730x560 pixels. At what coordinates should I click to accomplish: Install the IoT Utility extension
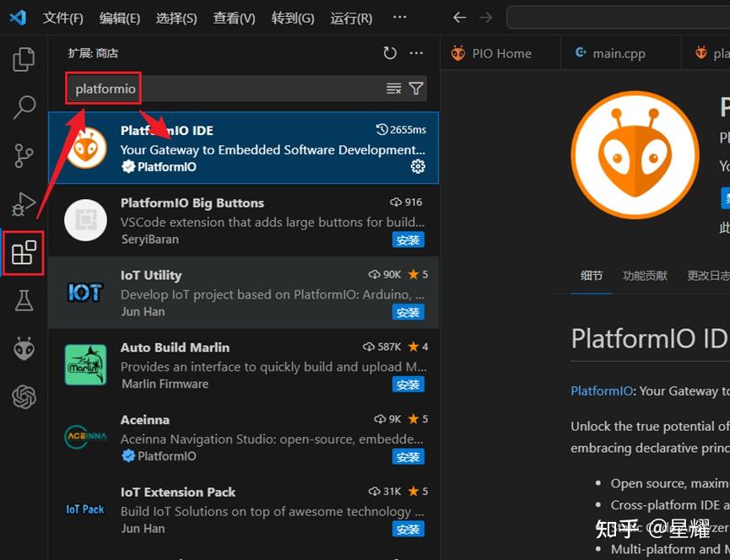pos(408,312)
